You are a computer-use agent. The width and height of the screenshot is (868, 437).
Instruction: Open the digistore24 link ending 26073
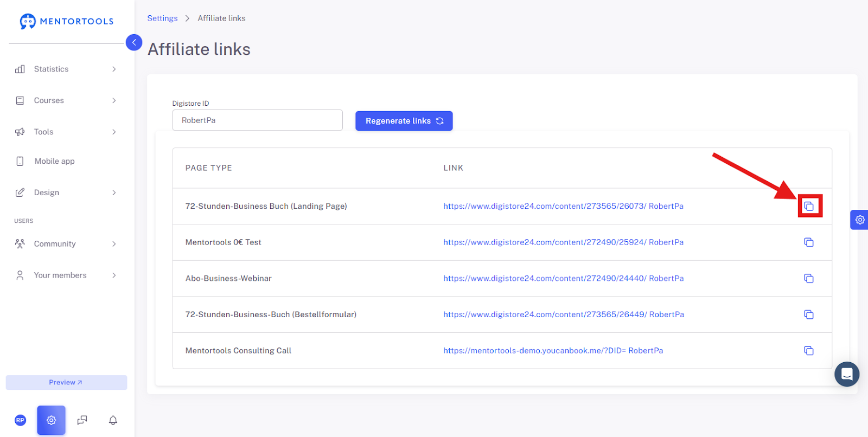563,206
